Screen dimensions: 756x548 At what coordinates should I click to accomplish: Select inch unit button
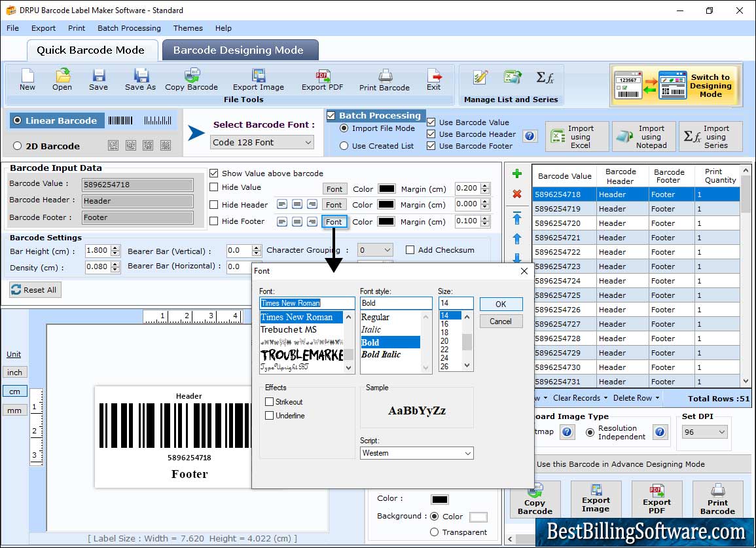click(x=15, y=373)
